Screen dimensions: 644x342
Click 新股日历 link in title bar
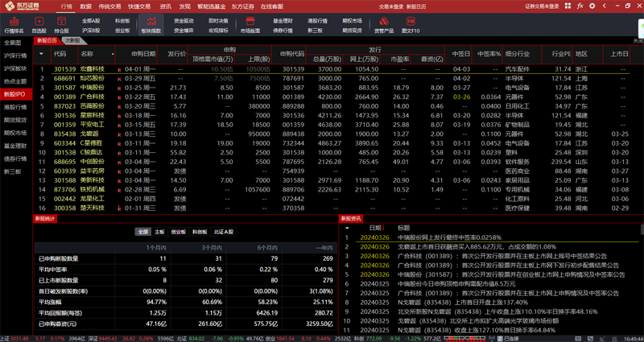pos(416,6)
